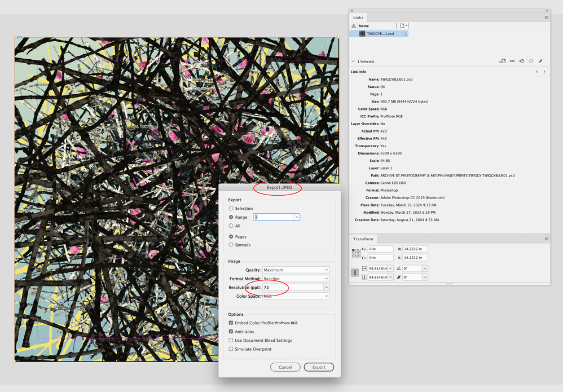Viewport: 563px width, 392px height.
Task: Click Dimensions value 6300 x 6300
Action: (391, 153)
